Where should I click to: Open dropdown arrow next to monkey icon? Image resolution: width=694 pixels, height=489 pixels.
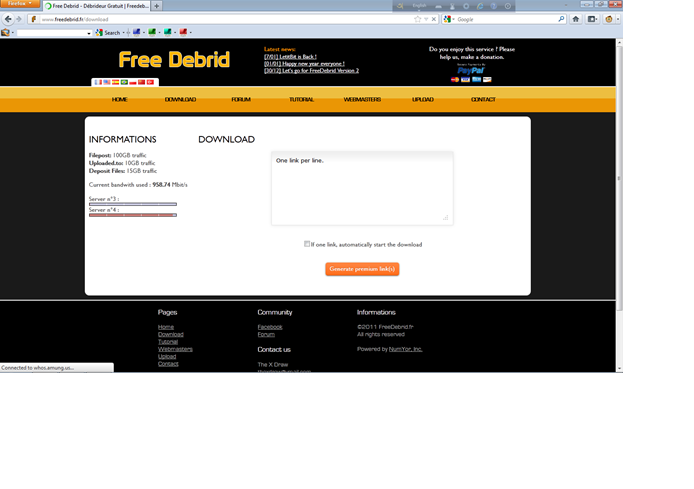(618, 19)
